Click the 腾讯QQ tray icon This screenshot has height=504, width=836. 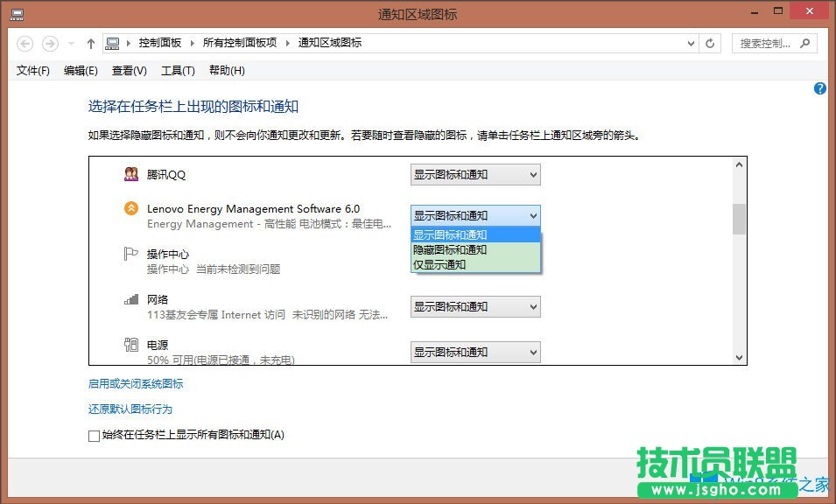(x=131, y=174)
